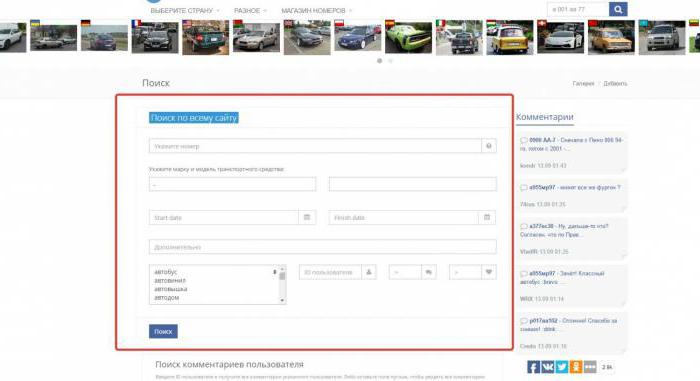Open the Finish date calendar icon
Screen dimensions: 700x381
[x=487, y=218]
